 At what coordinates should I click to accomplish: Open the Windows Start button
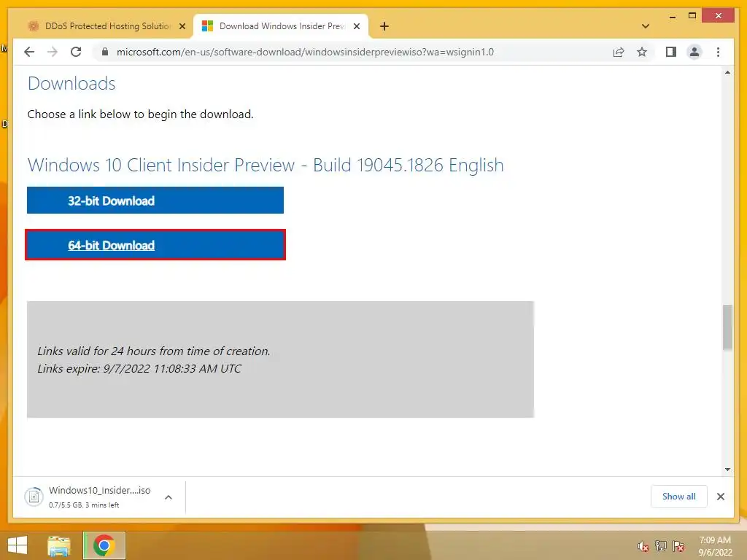coord(18,545)
